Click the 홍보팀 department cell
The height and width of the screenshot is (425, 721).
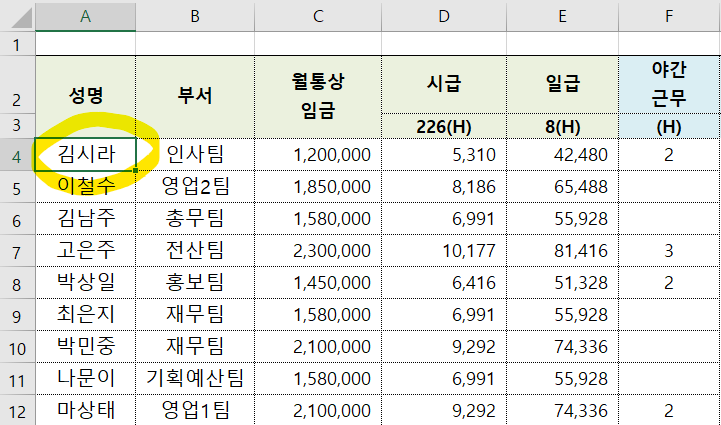(195, 282)
